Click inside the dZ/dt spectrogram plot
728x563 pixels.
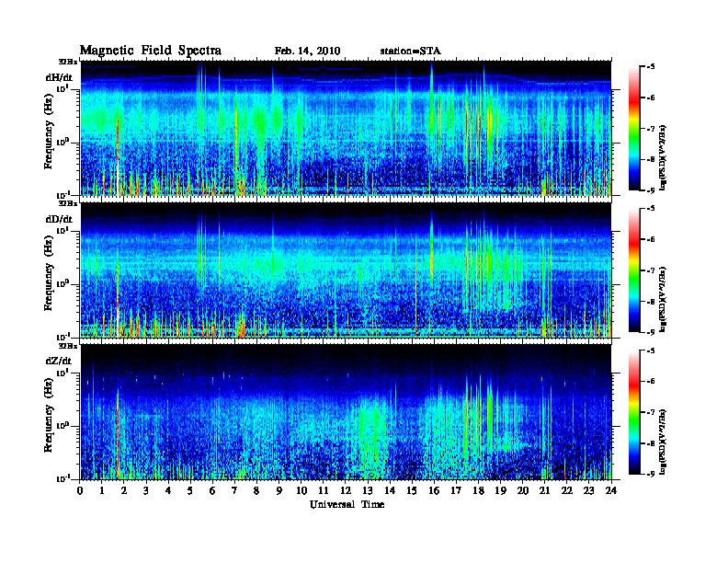pyautogui.click(x=346, y=412)
